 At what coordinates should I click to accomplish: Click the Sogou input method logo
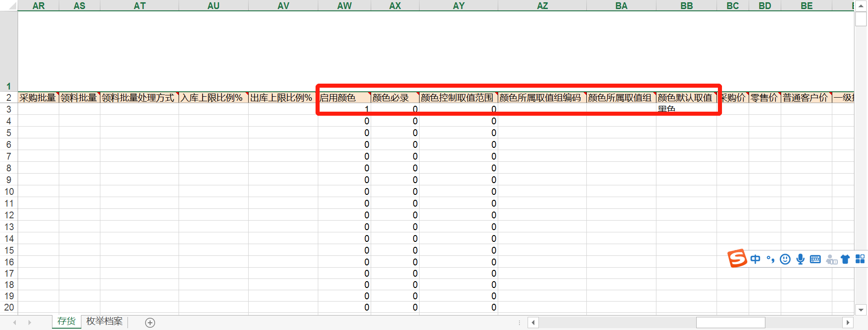click(736, 259)
